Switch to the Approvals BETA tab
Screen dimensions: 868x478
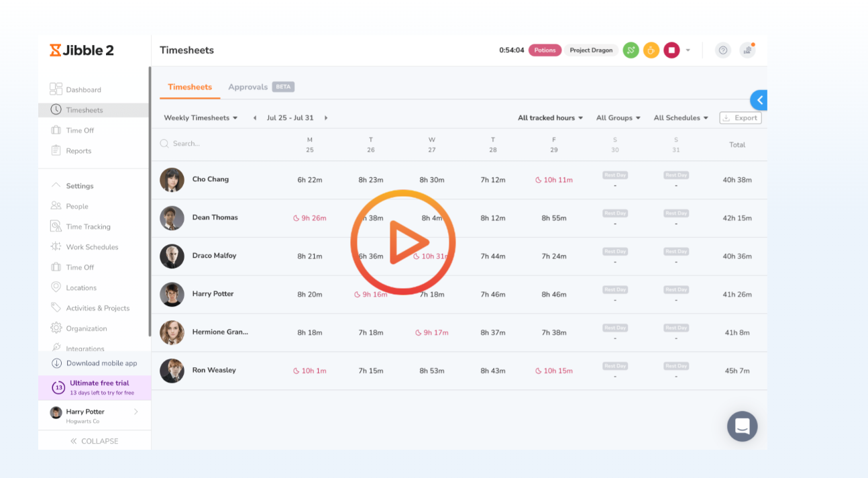[x=249, y=87]
